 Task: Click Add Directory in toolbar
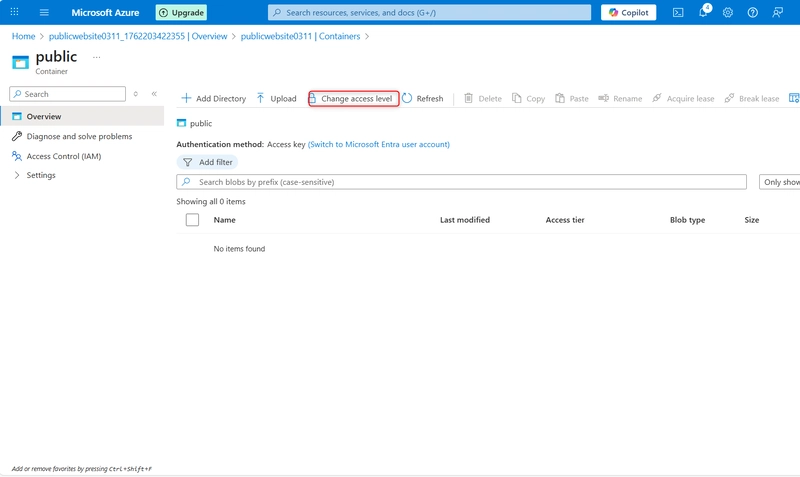[x=213, y=99]
